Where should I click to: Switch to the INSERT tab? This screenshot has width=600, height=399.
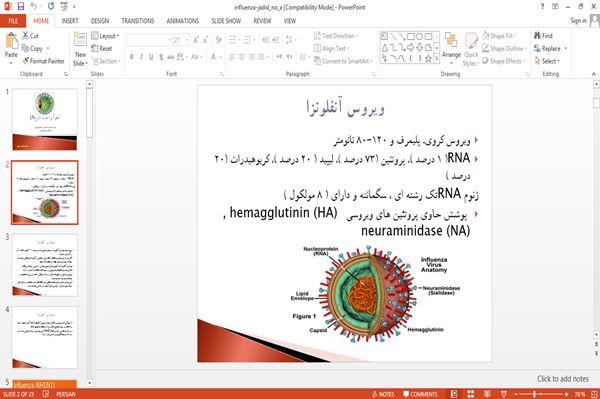[70, 21]
